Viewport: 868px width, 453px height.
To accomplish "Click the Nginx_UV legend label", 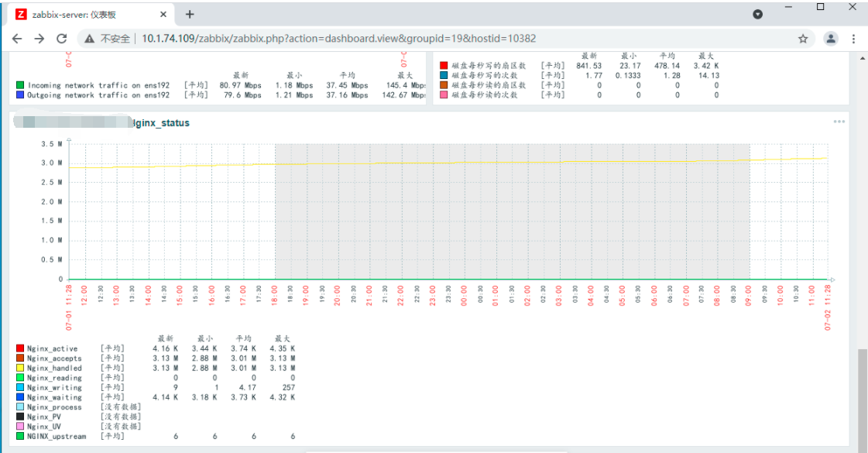I will pos(43,427).
